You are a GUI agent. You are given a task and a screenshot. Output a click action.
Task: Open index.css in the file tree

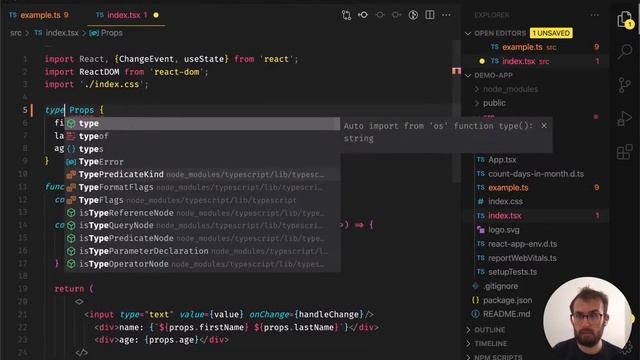click(x=505, y=202)
